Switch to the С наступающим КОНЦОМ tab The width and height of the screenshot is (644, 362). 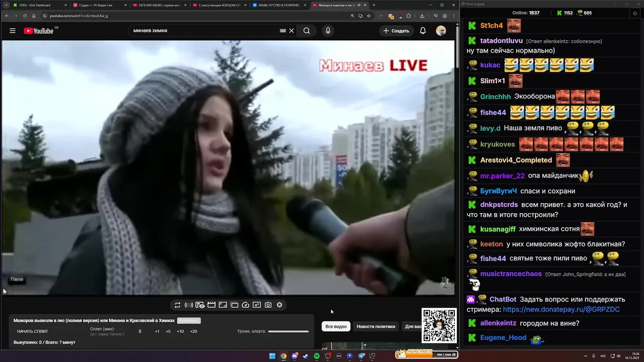(219, 5)
